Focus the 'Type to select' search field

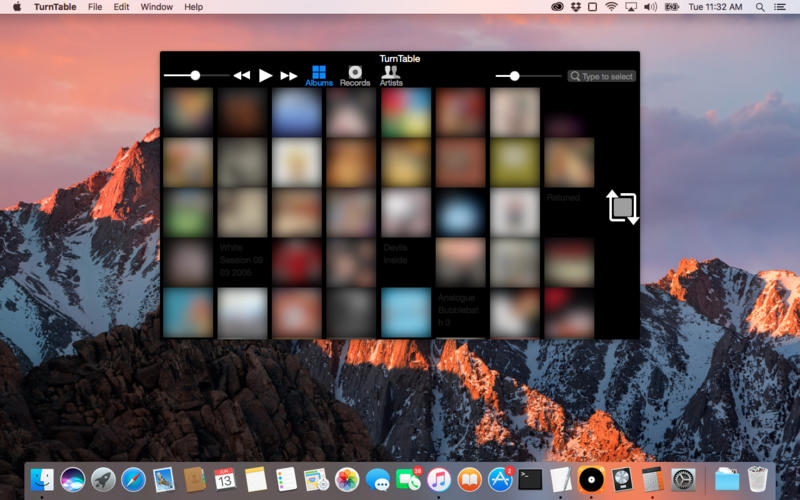602,76
